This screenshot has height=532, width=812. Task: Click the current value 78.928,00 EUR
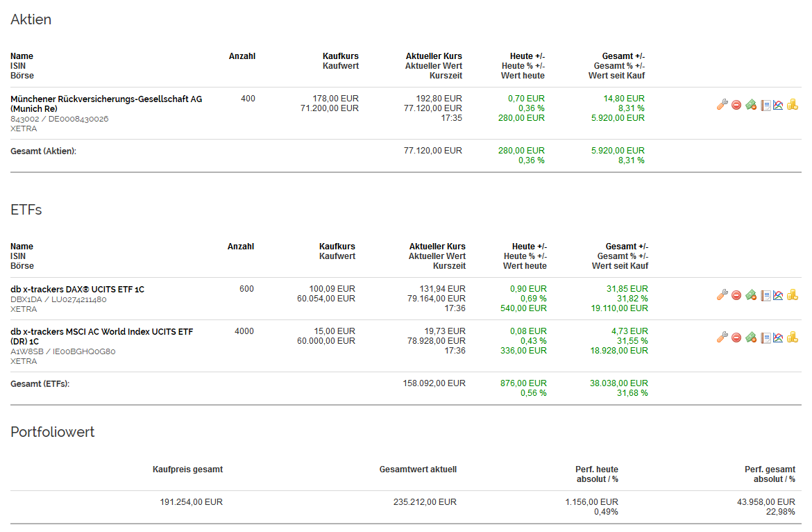[436, 341]
